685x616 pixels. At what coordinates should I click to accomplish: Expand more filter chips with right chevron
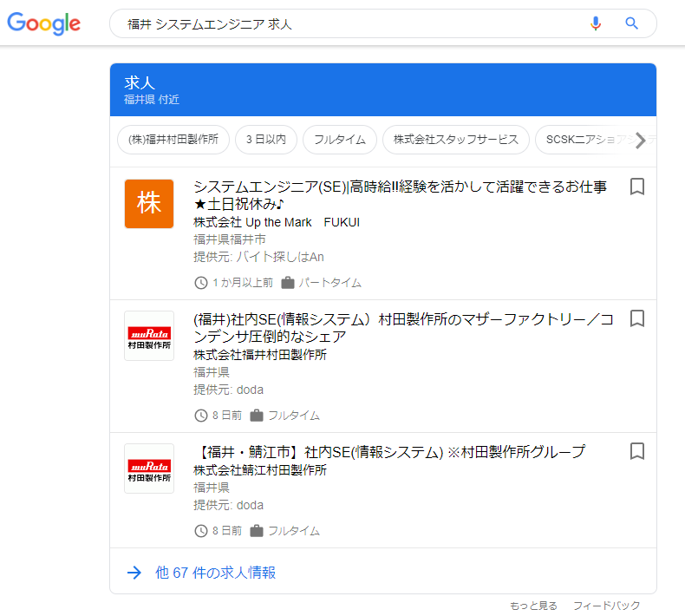(x=641, y=140)
